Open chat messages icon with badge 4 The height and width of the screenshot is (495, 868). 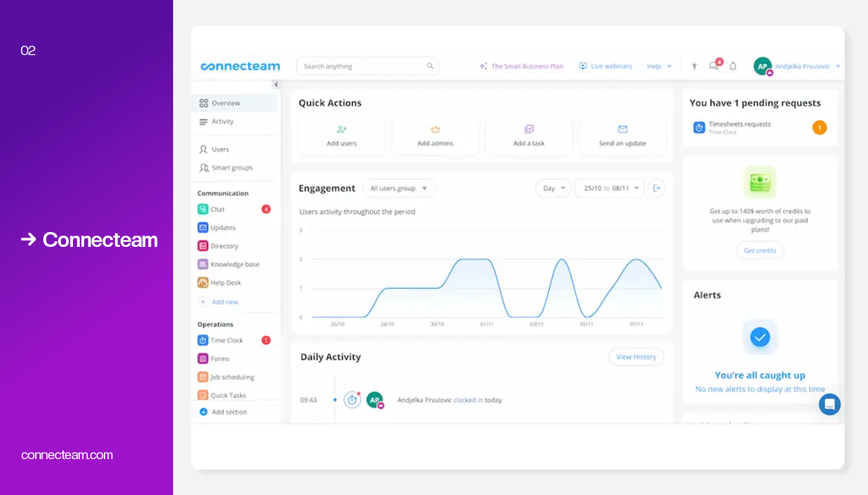coord(714,66)
